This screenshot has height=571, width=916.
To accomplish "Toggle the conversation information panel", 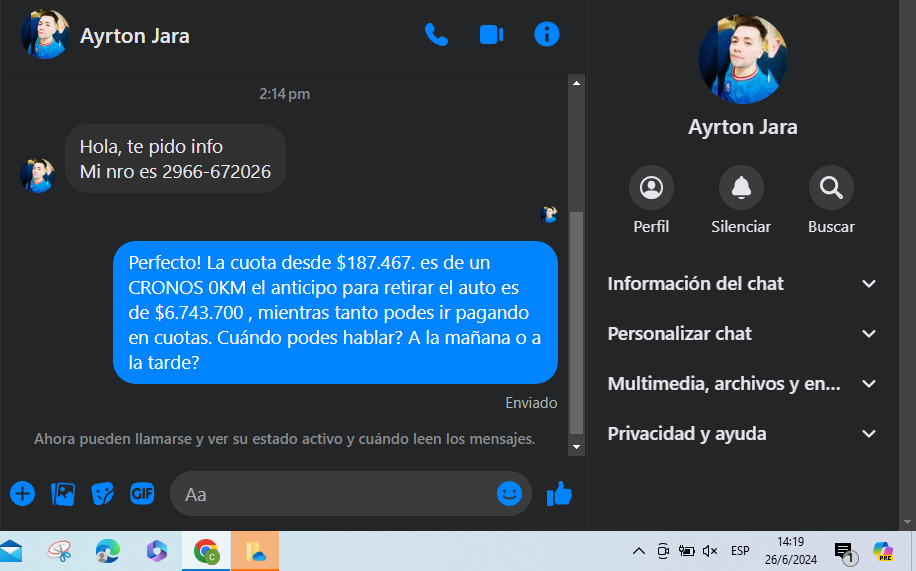I will pos(547,35).
